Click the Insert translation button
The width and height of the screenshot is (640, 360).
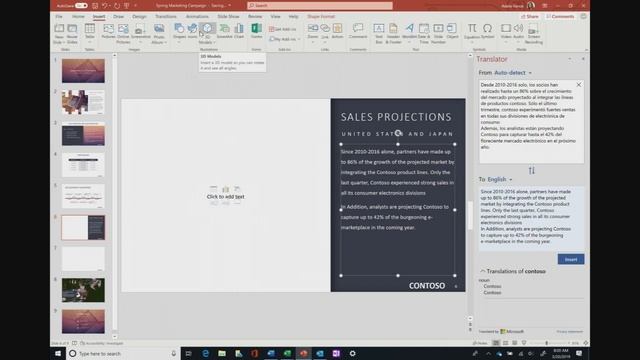click(x=571, y=259)
